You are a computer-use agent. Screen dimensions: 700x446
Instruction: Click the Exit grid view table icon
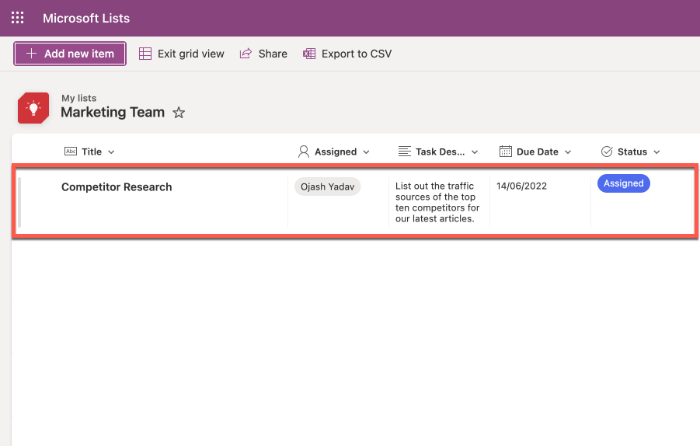(145, 54)
